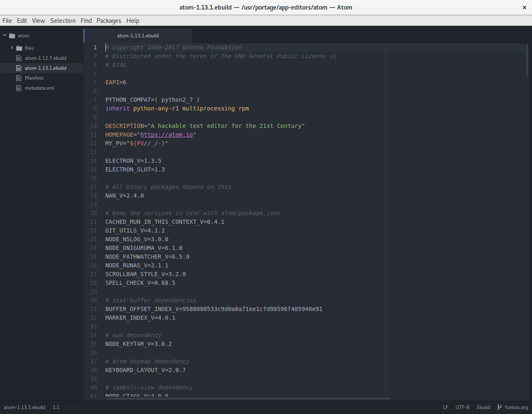
Task: Switch to the atom-1.13.1.ebuild tab
Action: [138, 36]
